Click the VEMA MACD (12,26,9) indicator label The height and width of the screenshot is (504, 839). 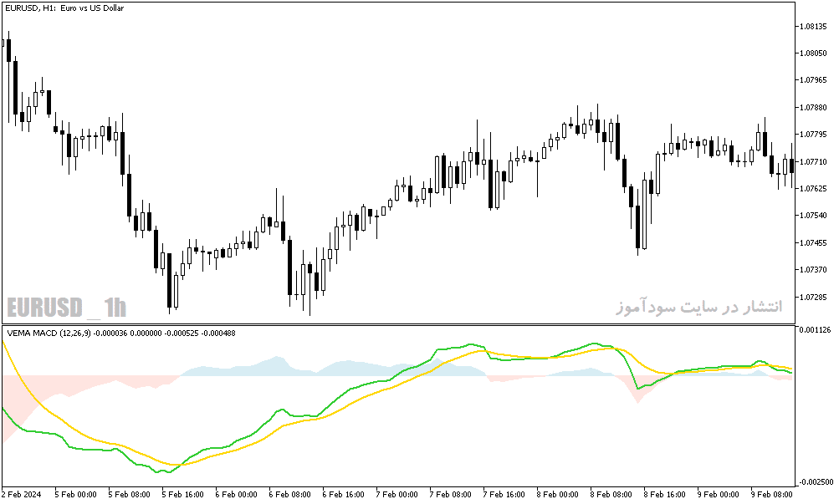[x=49, y=333]
